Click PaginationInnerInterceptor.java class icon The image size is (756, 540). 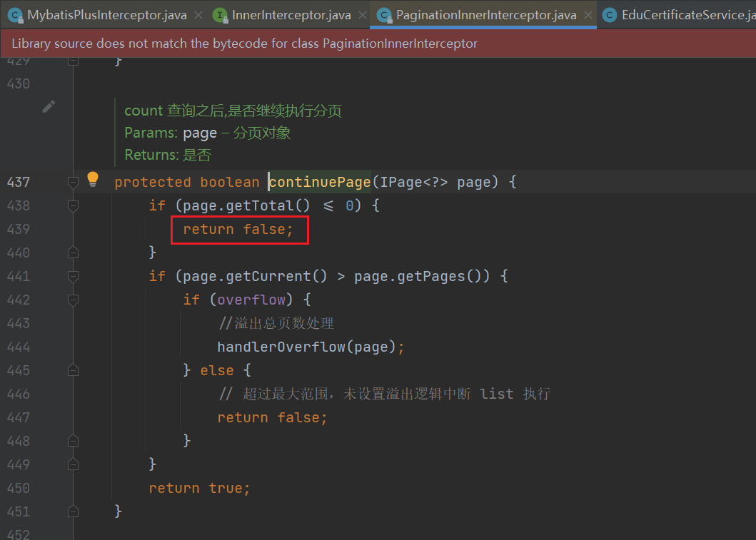click(x=384, y=15)
